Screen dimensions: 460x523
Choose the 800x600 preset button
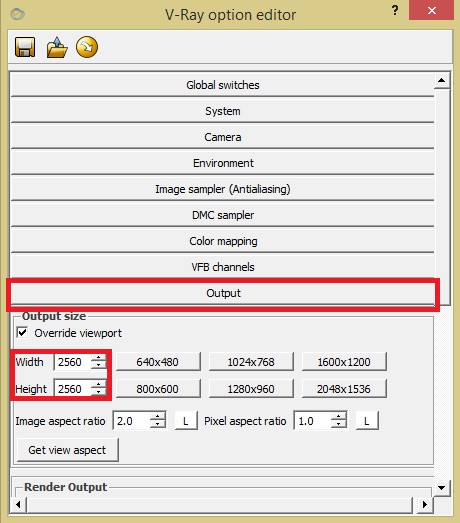(x=158, y=389)
